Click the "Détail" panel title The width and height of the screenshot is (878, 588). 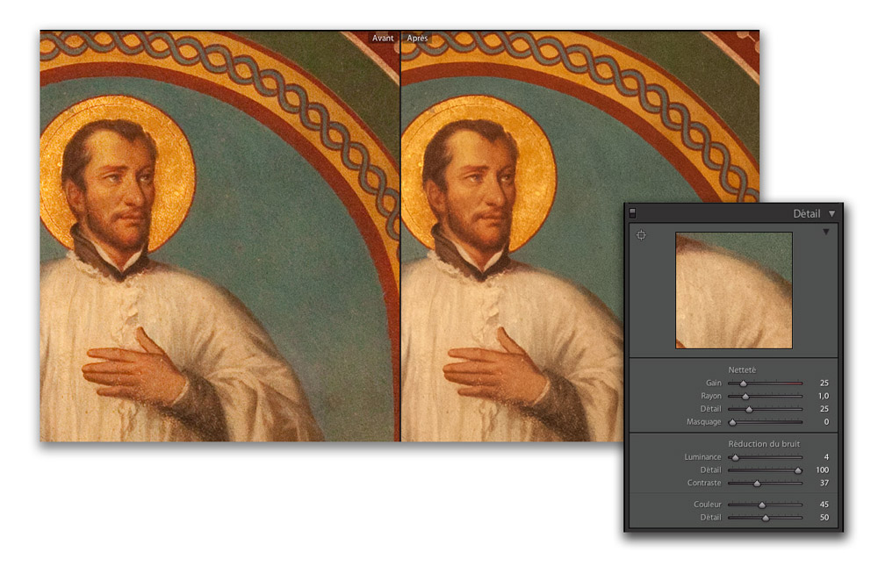click(x=806, y=214)
